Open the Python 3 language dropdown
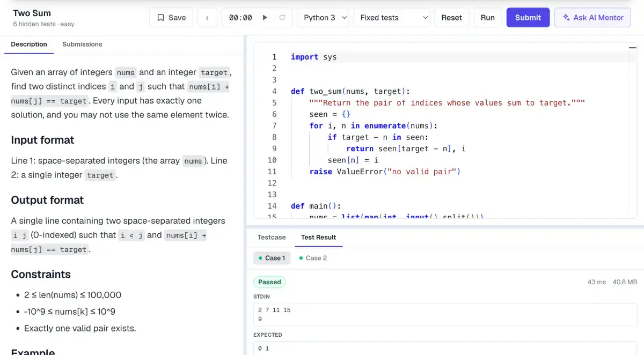Image resolution: width=644 pixels, height=355 pixels. coord(323,18)
